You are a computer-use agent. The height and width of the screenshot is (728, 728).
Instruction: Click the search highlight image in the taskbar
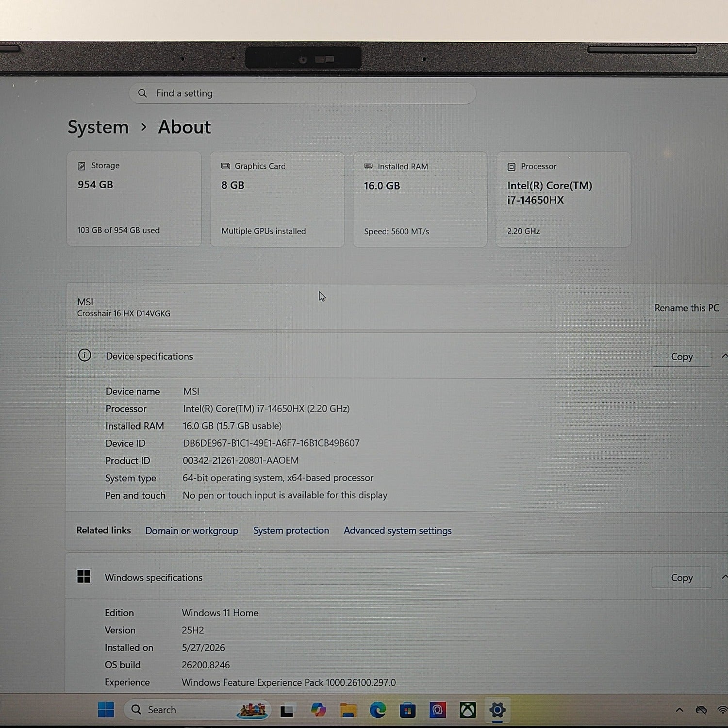click(252, 710)
